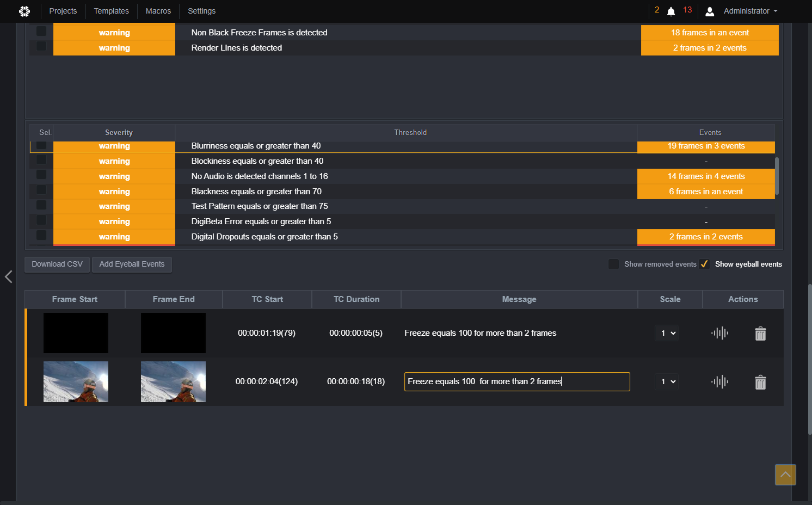Open the snowy Frame Start thumbnail

point(76,381)
